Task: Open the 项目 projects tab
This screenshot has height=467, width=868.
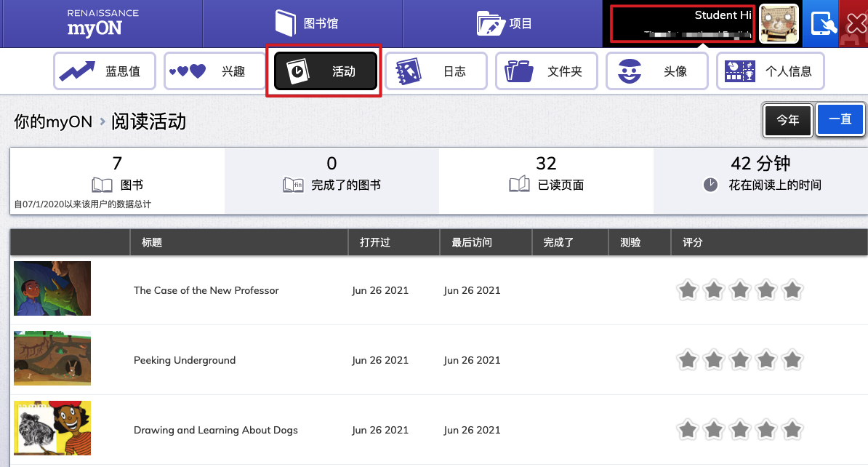Action: 502,23
